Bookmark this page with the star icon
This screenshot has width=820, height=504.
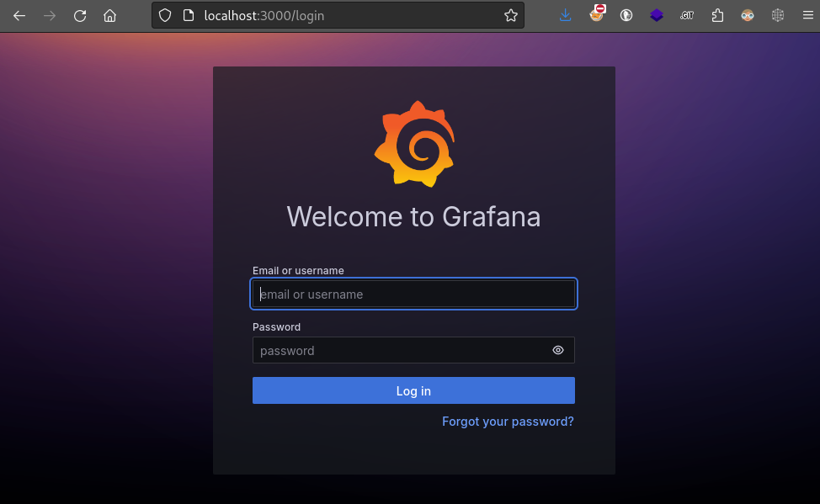click(x=511, y=16)
